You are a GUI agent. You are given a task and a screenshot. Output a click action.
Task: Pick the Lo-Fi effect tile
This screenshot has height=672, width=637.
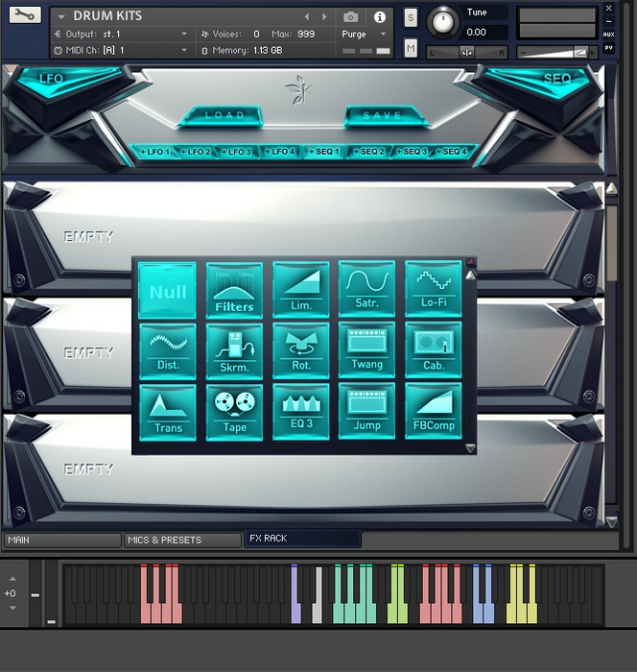click(x=434, y=290)
